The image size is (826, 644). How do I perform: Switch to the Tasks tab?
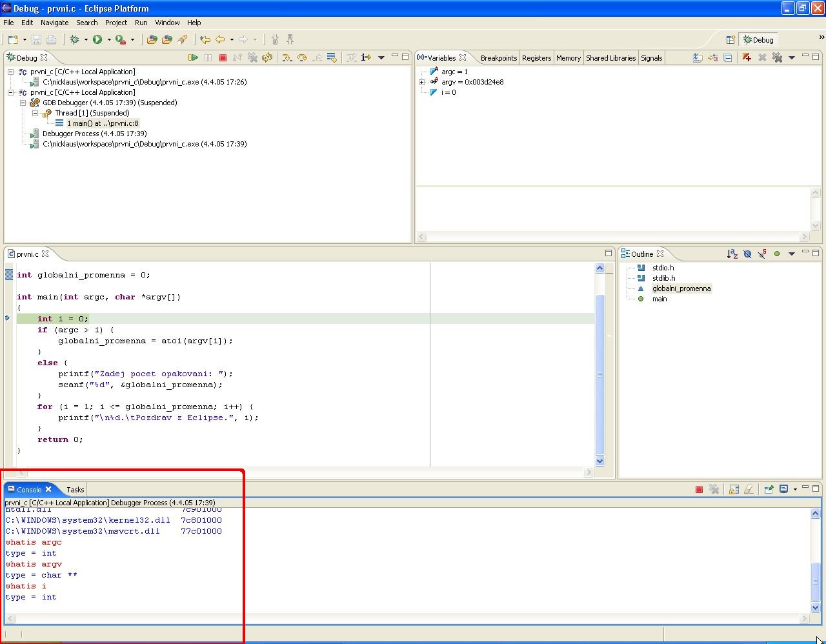tap(76, 490)
